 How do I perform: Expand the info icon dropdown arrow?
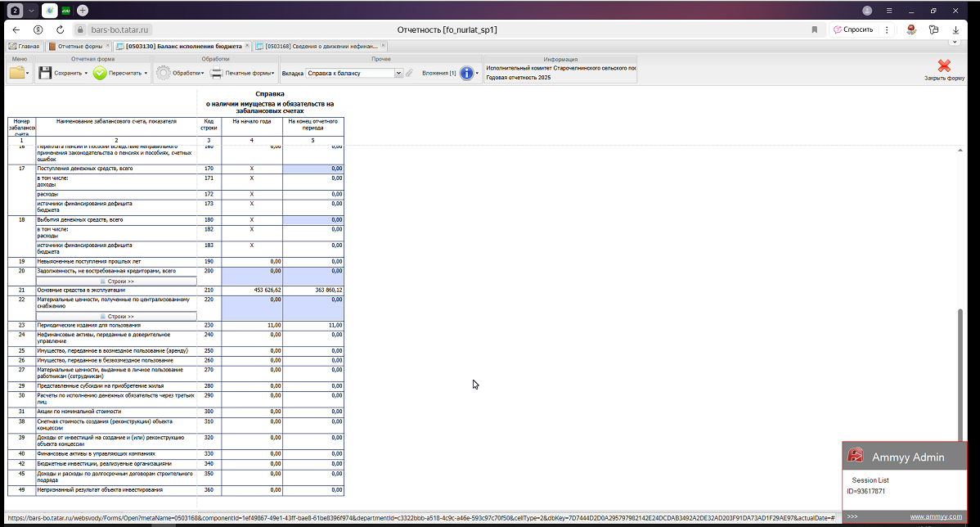point(477,73)
